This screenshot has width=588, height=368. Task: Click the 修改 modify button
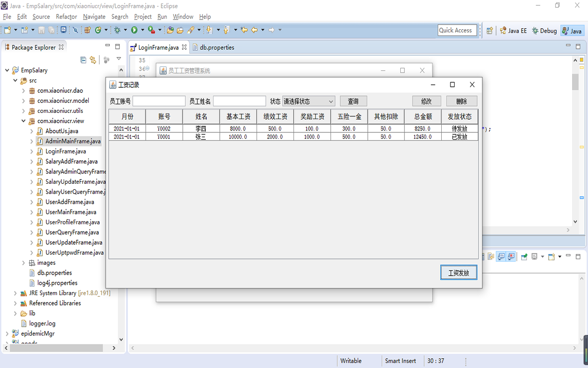pyautogui.click(x=426, y=101)
